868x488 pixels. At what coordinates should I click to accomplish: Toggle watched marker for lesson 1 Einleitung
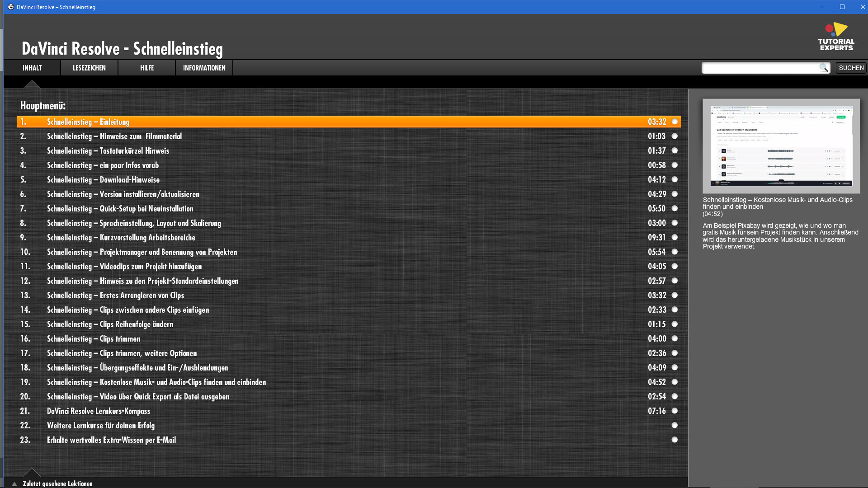click(x=675, y=122)
